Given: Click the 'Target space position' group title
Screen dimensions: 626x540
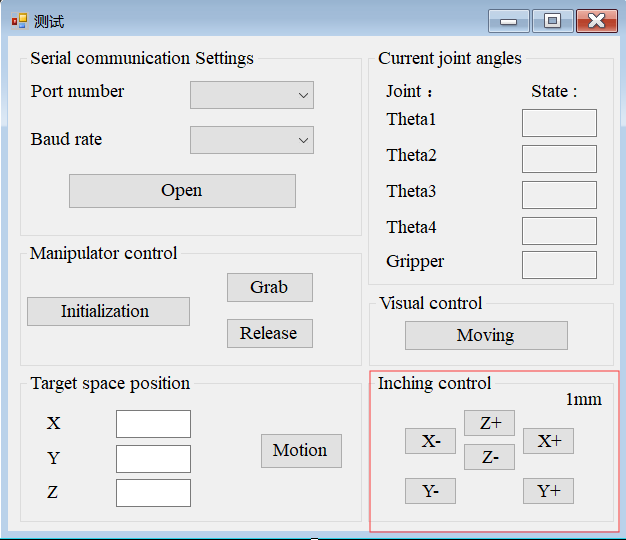Looking at the screenshot, I should click(x=110, y=384).
